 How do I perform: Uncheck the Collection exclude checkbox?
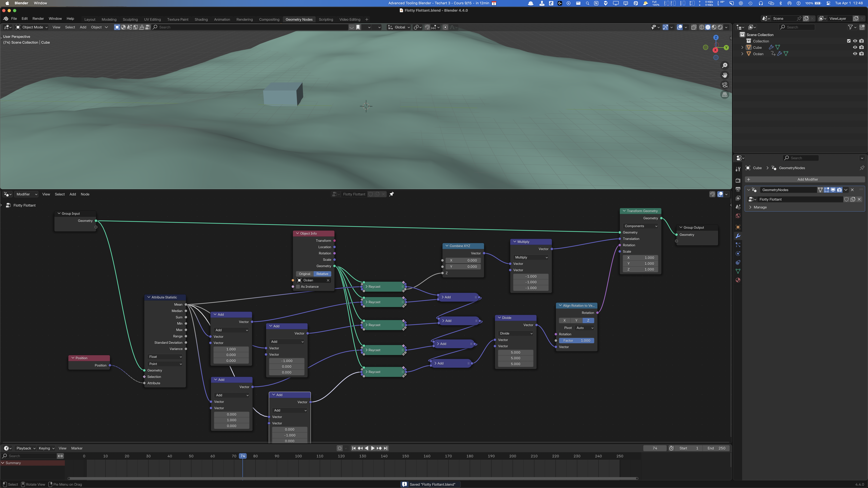point(849,41)
